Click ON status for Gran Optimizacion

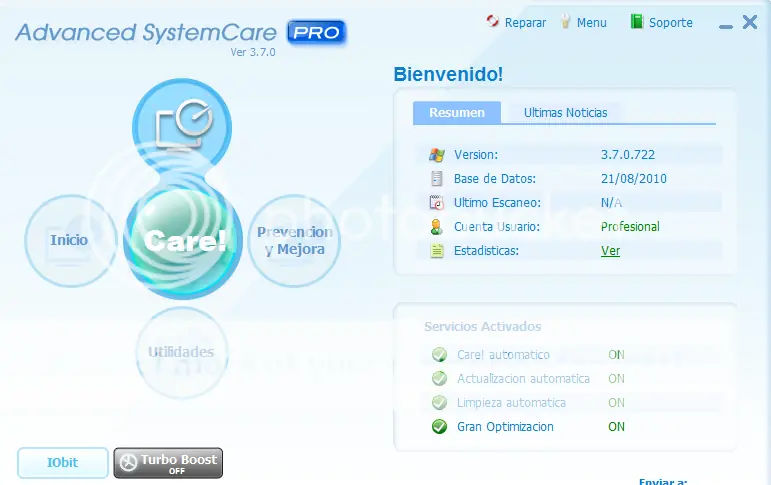click(x=616, y=426)
